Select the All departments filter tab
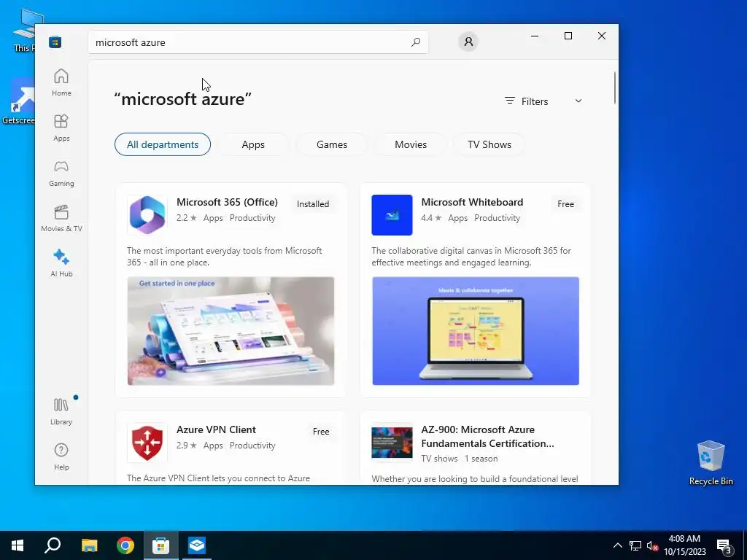The width and height of the screenshot is (747, 560). [163, 144]
